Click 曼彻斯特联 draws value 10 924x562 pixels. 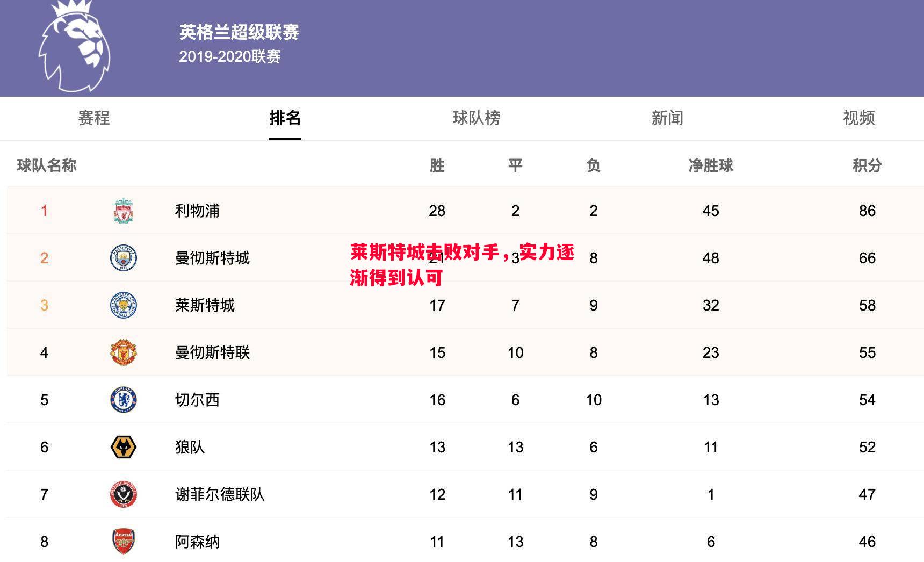[x=515, y=352]
